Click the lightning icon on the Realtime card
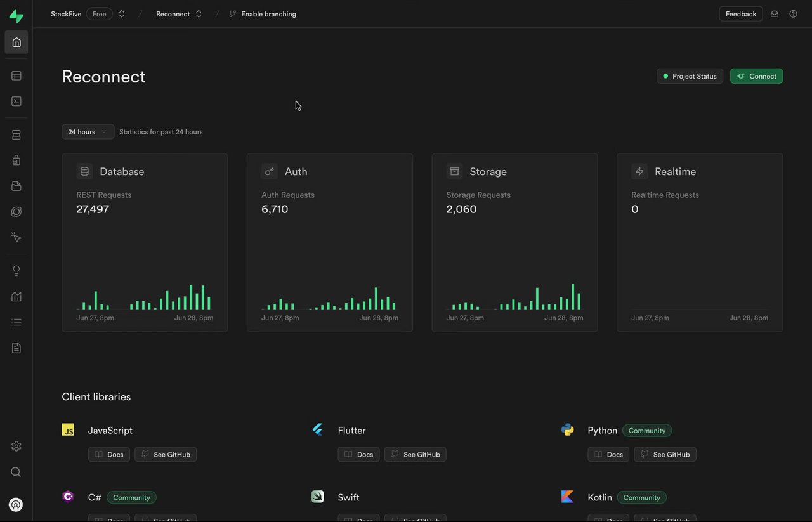 point(639,171)
